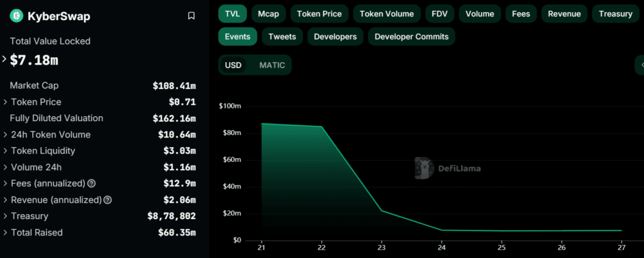Open the Fees (annualized) help icon

click(x=92, y=183)
